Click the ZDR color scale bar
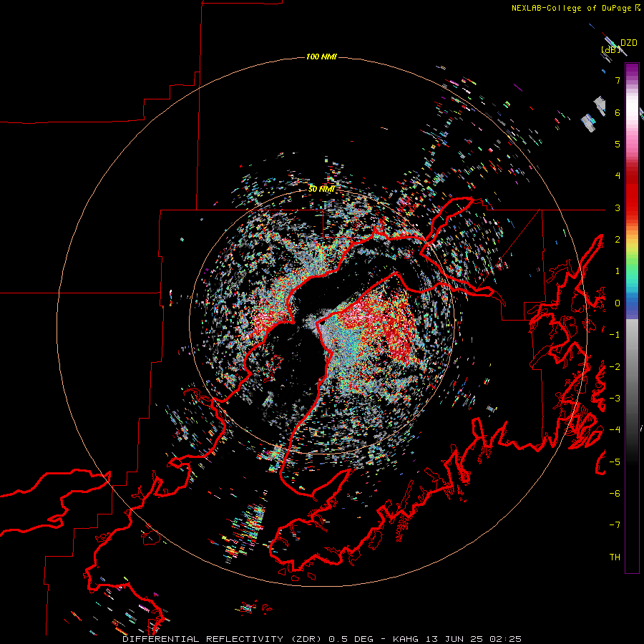The width and height of the screenshot is (644, 644). [632, 318]
